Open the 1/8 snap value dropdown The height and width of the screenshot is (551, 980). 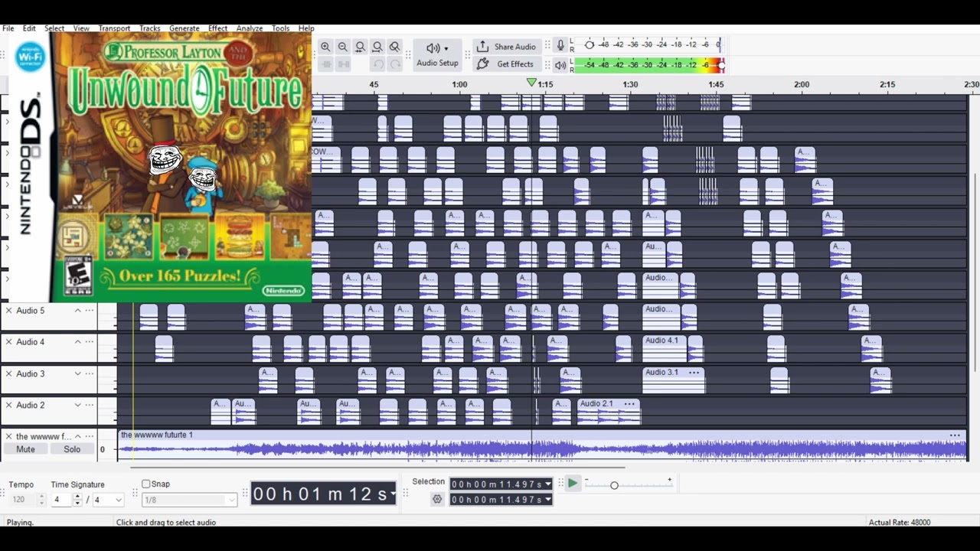coord(231,500)
